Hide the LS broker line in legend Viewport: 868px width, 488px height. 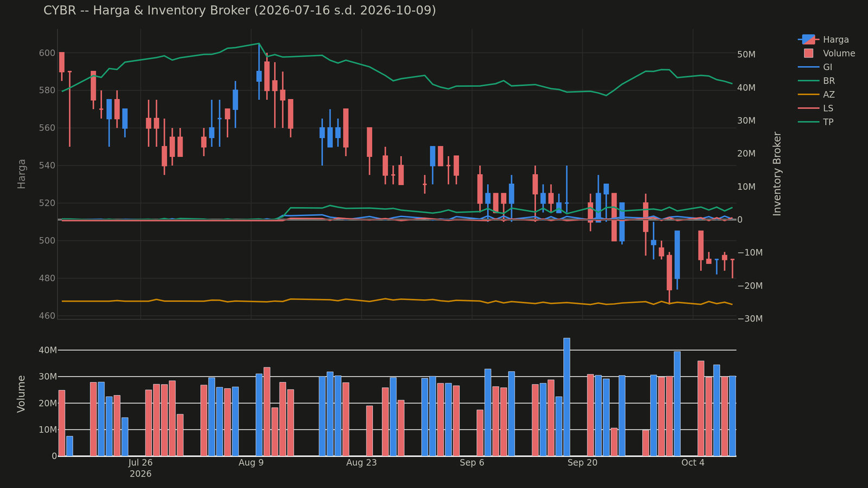(x=815, y=108)
